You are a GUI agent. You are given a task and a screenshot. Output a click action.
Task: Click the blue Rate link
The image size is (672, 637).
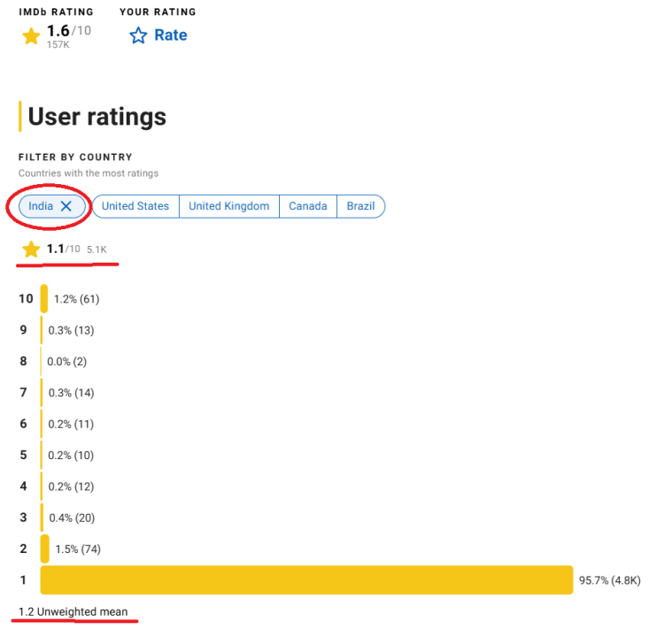click(x=171, y=35)
